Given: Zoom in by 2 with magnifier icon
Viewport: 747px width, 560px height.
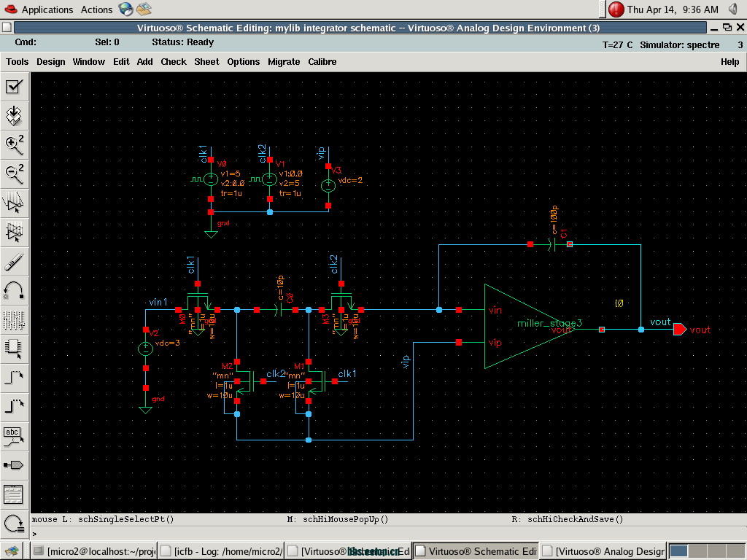Looking at the screenshot, I should point(15,145).
